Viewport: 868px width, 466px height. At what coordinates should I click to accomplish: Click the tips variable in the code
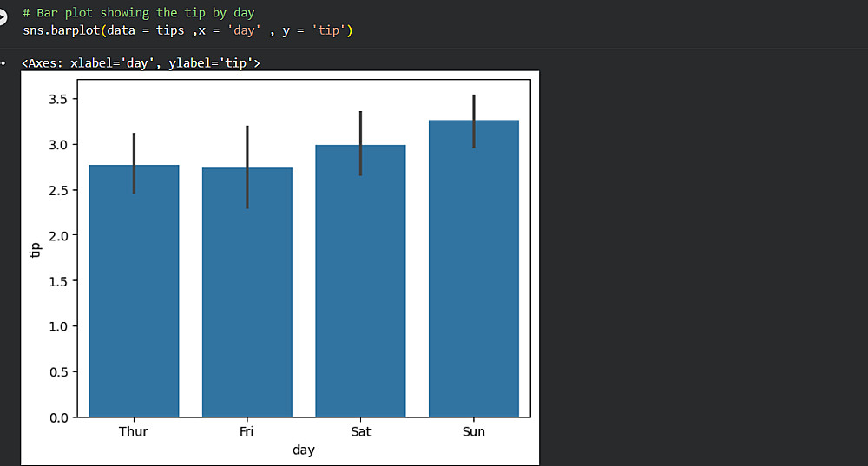170,30
